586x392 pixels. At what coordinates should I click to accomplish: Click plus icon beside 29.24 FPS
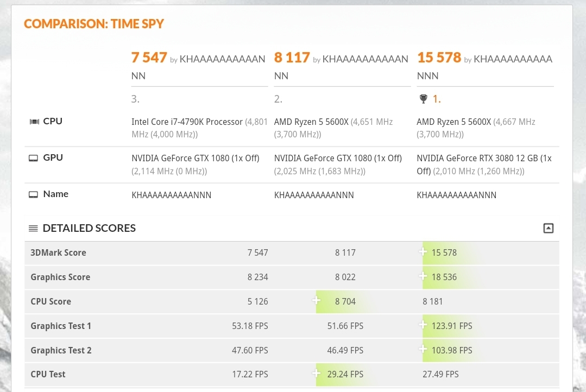(x=316, y=373)
